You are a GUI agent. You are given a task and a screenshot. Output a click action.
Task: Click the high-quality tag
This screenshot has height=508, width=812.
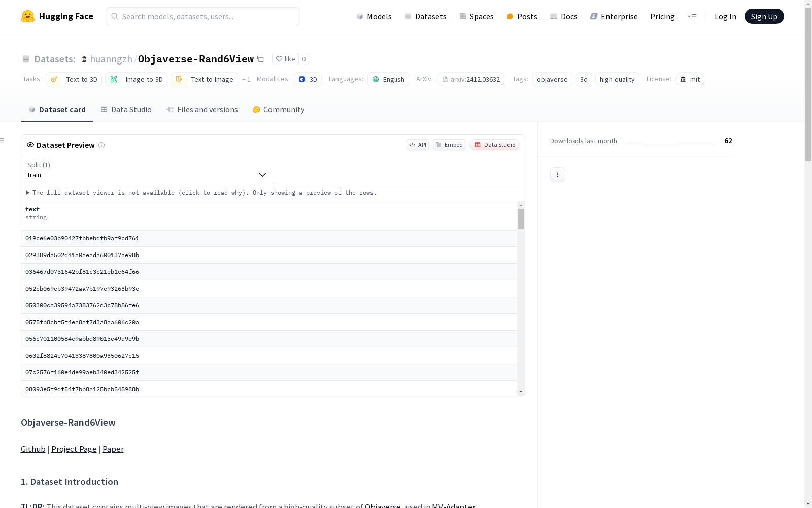(617, 79)
